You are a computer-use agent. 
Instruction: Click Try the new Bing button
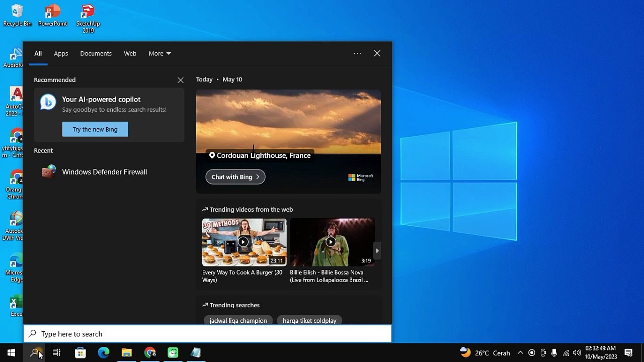click(95, 129)
